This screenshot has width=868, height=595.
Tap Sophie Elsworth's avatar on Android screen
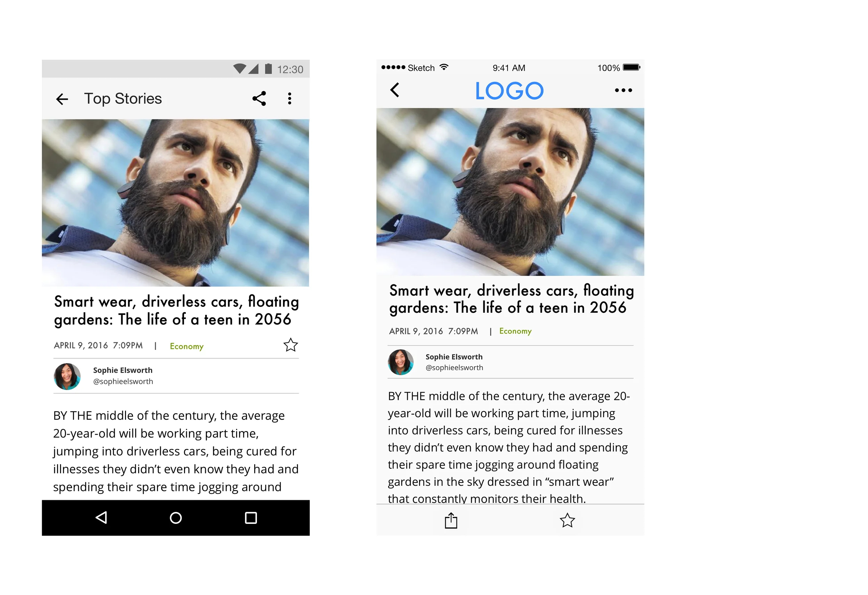click(67, 377)
